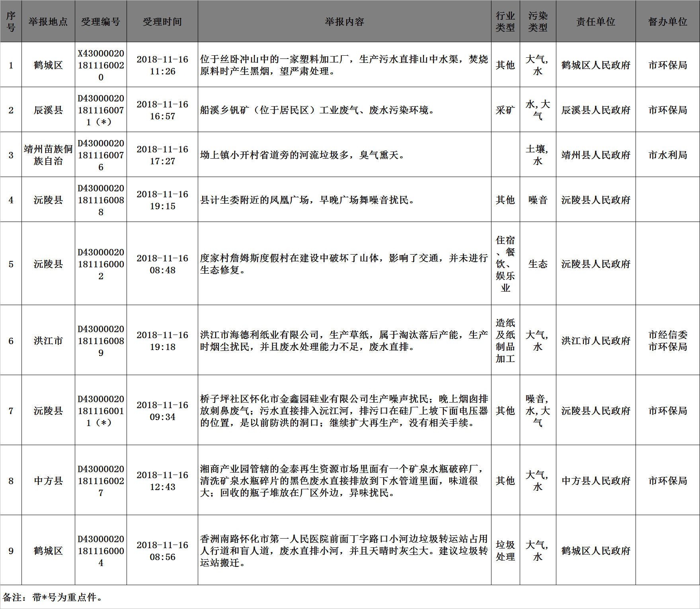This screenshot has height=609, width=700.
Task: Select the 造纸及纸制品加工 cell
Action: click(x=505, y=340)
